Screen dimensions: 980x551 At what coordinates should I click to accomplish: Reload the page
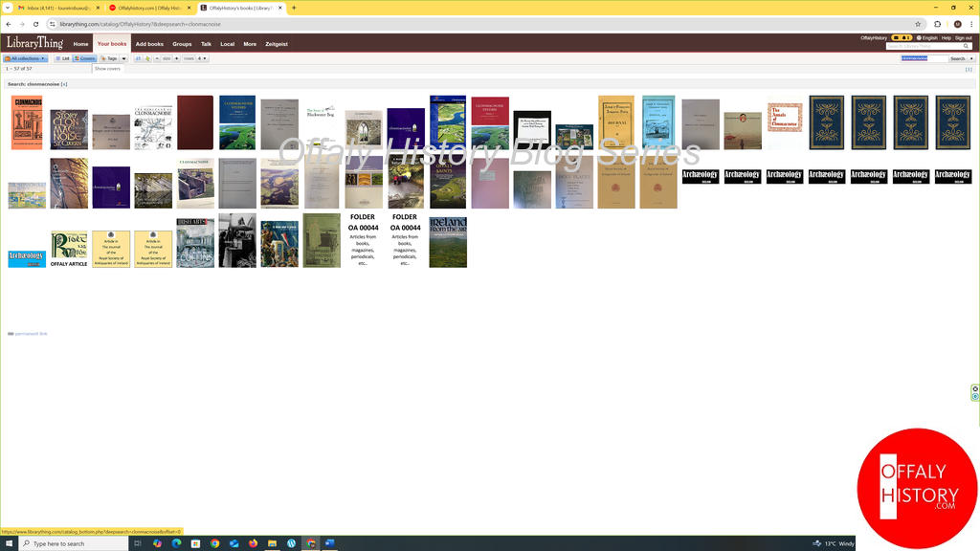coord(35,24)
